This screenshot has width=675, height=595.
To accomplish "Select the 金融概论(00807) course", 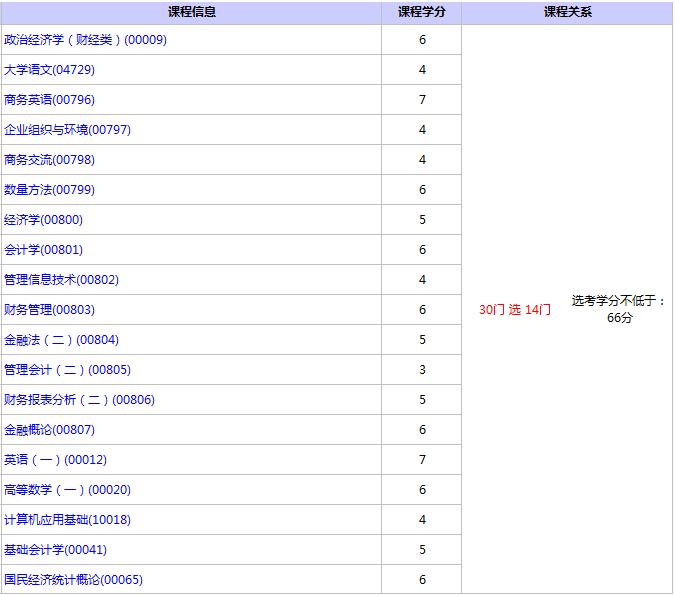I will click(50, 430).
